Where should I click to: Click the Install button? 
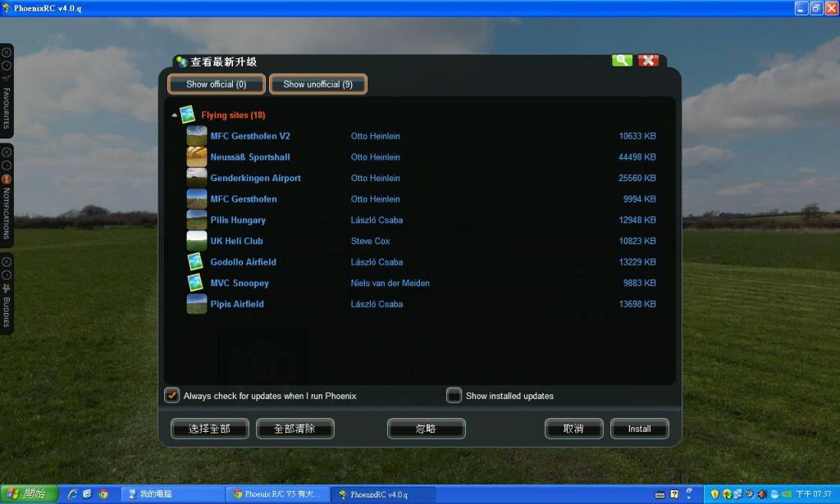click(x=640, y=429)
